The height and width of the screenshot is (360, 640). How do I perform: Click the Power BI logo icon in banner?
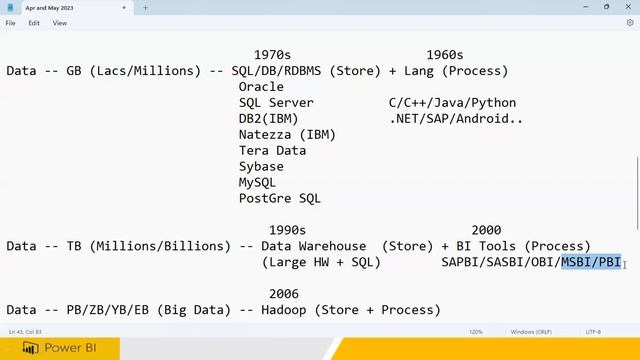pos(31,348)
